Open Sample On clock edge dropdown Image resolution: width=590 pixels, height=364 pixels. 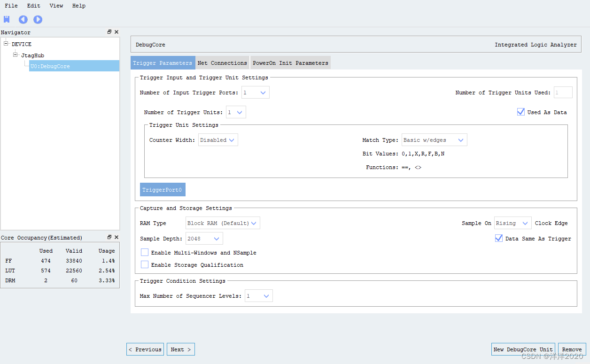[x=513, y=223]
